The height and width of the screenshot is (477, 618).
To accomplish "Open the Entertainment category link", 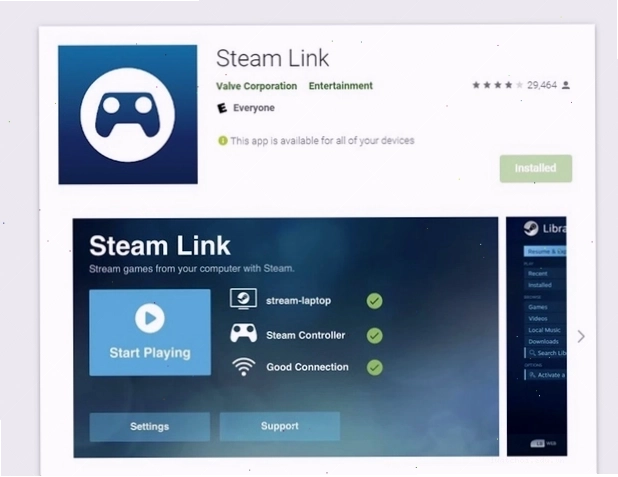I will point(341,86).
